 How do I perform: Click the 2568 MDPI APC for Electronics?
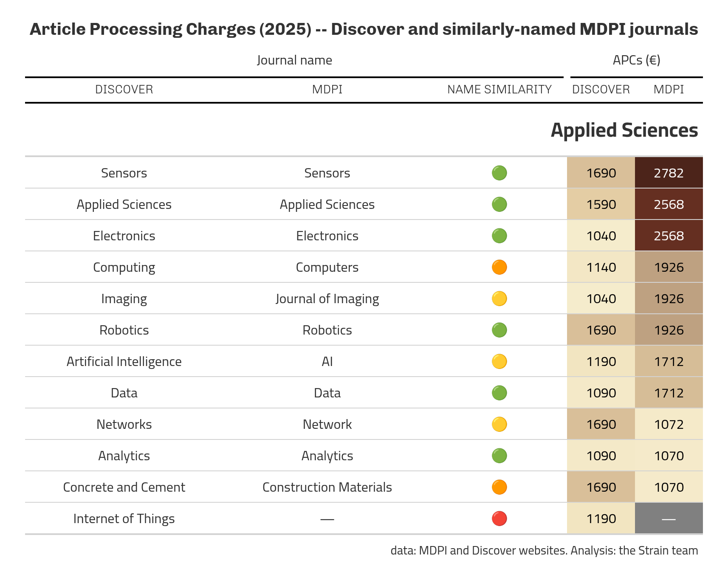click(669, 236)
